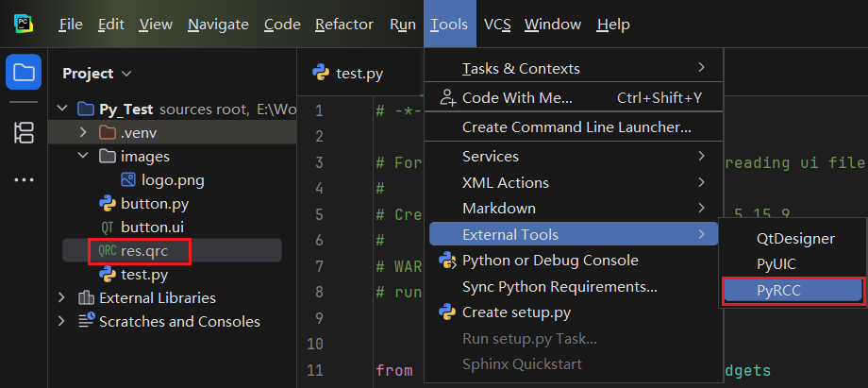Open the Structure tool window icon

pos(24,133)
